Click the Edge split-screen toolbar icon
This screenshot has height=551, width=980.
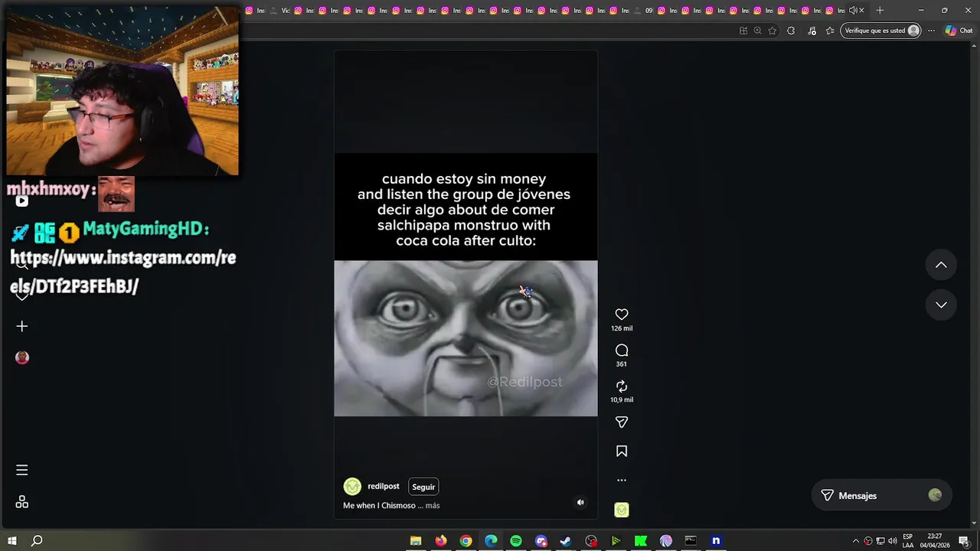[743, 31]
